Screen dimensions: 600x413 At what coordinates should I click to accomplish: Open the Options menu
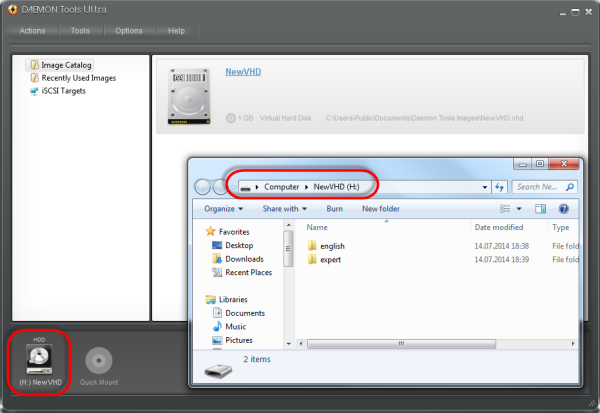tap(129, 31)
